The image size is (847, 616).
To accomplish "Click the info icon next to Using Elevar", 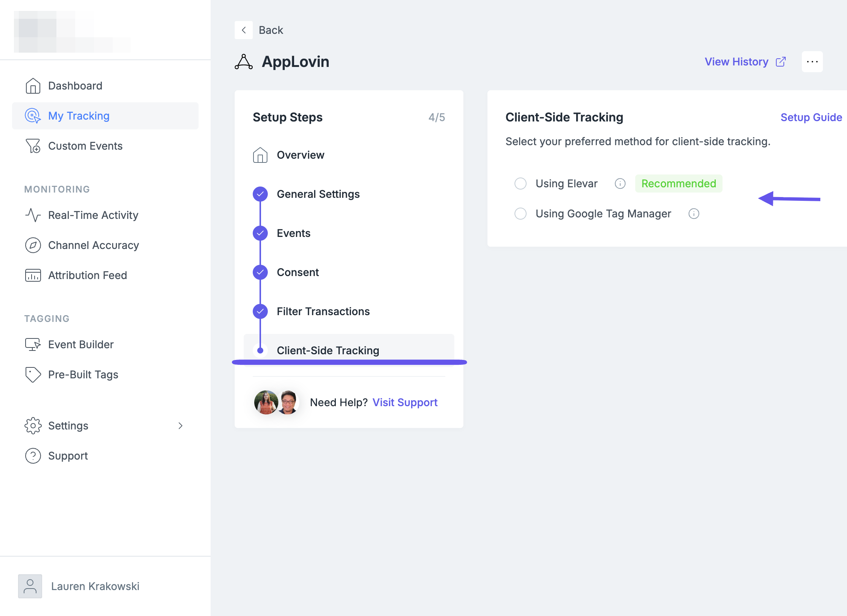I will tap(620, 184).
